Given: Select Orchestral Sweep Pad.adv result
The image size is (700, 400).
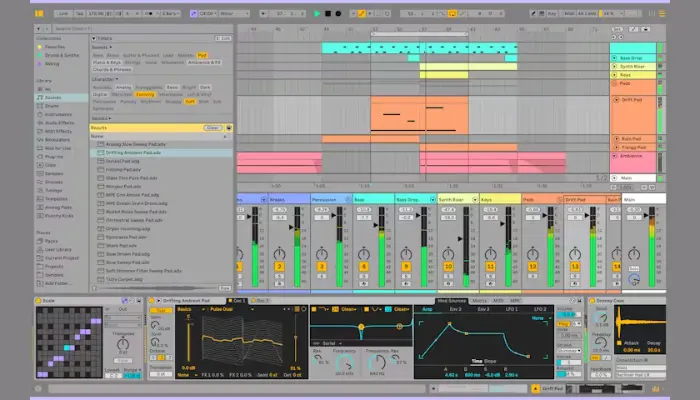Looking at the screenshot, I should pyautogui.click(x=161, y=220).
